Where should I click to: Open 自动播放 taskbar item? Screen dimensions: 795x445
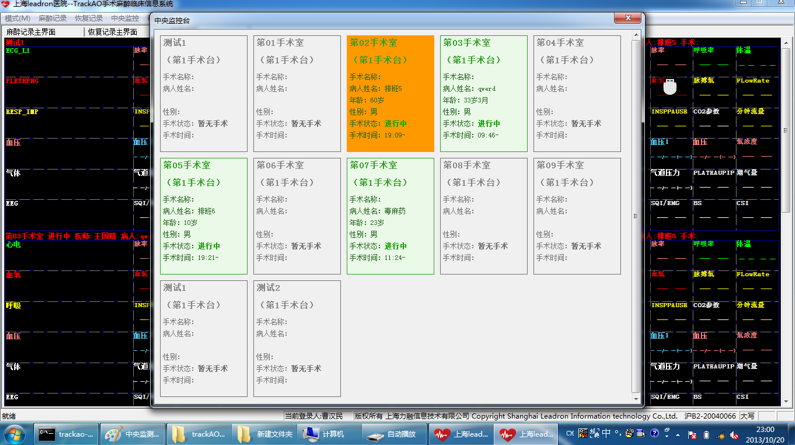[392, 434]
